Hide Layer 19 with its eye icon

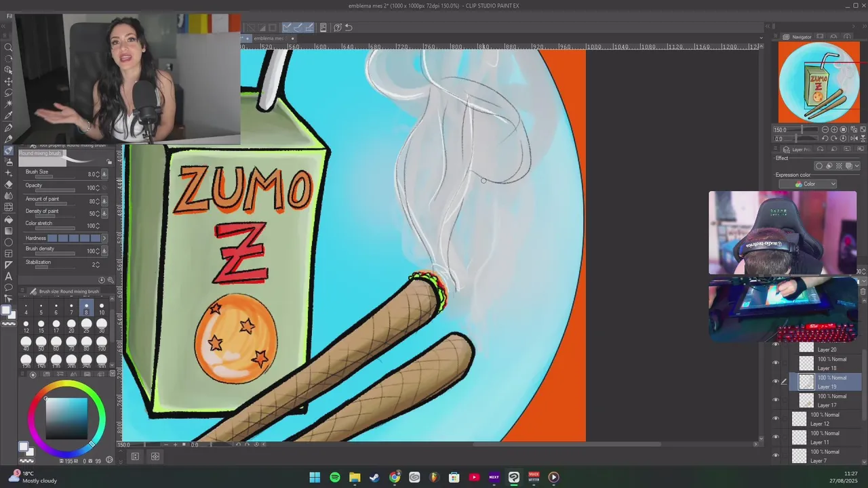pyautogui.click(x=776, y=381)
